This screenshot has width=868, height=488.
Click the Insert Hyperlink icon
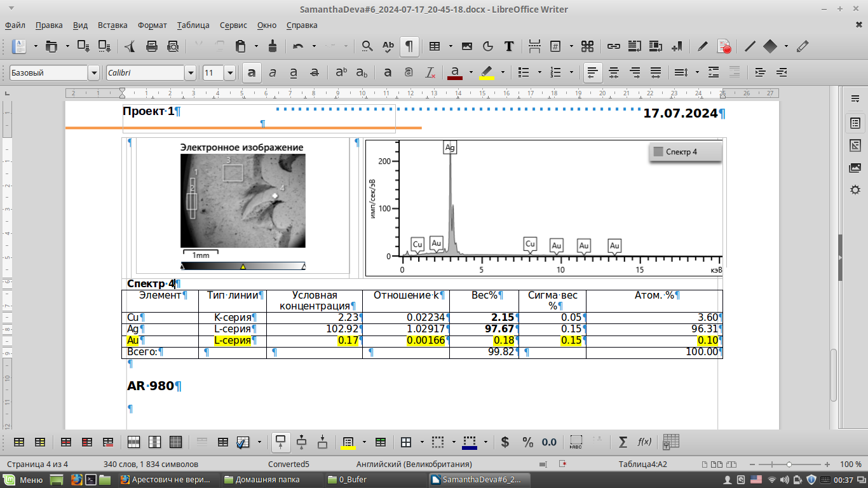tap(613, 46)
